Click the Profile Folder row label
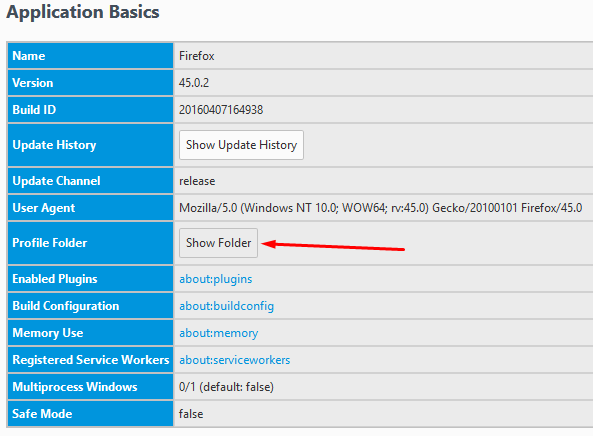Viewport: 593px width, 436px height. pyautogui.click(x=50, y=243)
